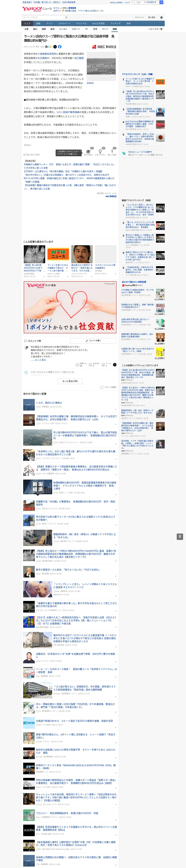Open related link about 中嶋朋子 and ワッキー
Viewport: 186px width, 868px height.
click(x=69, y=166)
